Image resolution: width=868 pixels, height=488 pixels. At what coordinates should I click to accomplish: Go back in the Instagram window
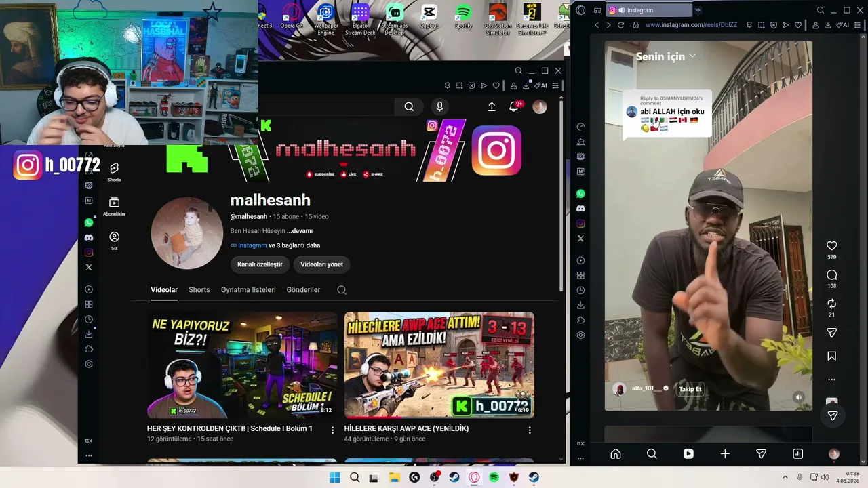(x=597, y=25)
